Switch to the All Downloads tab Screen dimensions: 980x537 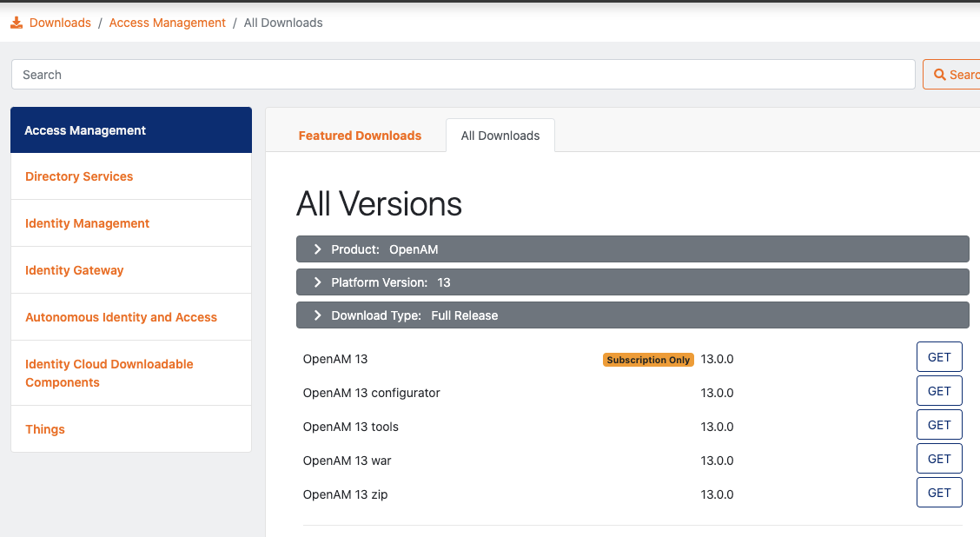coord(500,136)
